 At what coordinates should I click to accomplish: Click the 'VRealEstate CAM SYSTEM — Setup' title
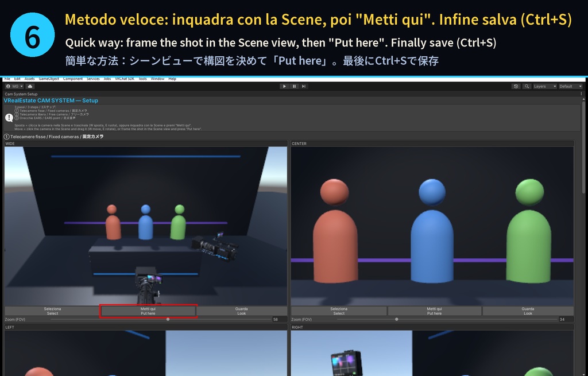pos(51,100)
